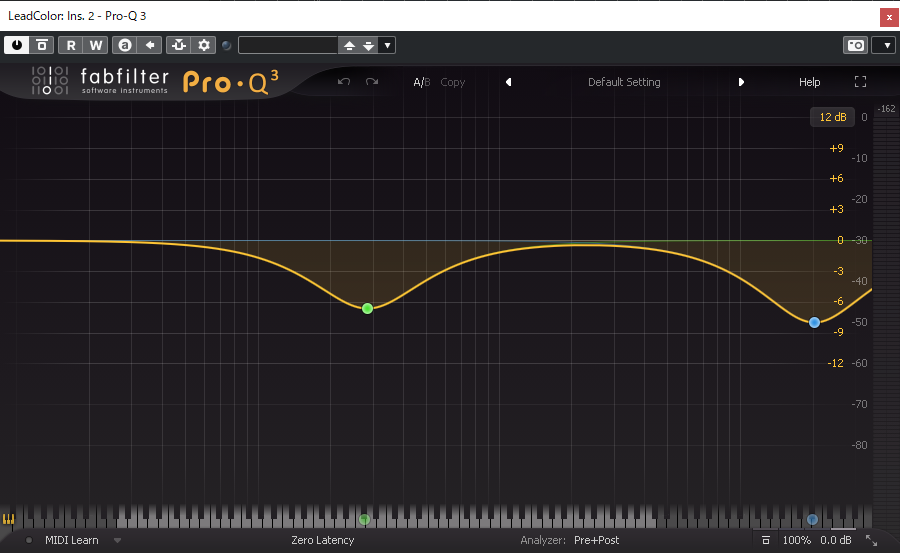Toggle the A/B state button

(x=421, y=82)
